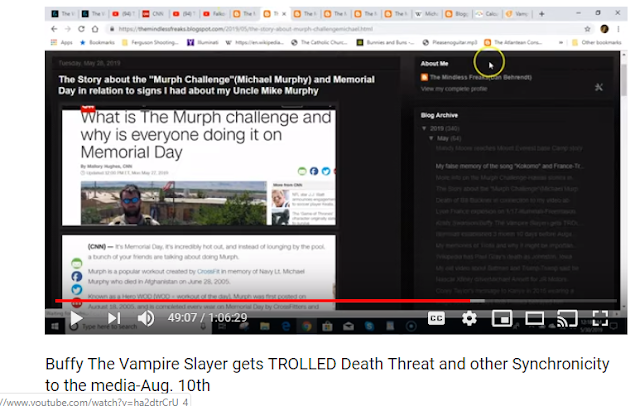Click View my complete profile
640x406 pixels.
(x=454, y=89)
